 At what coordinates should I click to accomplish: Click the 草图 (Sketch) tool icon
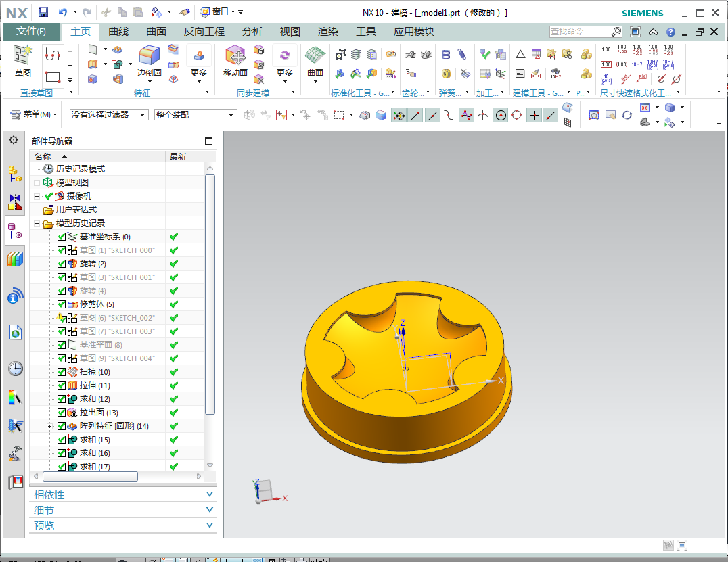(x=22, y=60)
